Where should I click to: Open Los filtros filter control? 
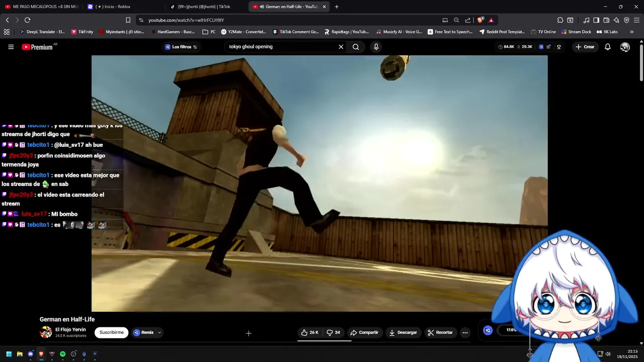[181, 47]
